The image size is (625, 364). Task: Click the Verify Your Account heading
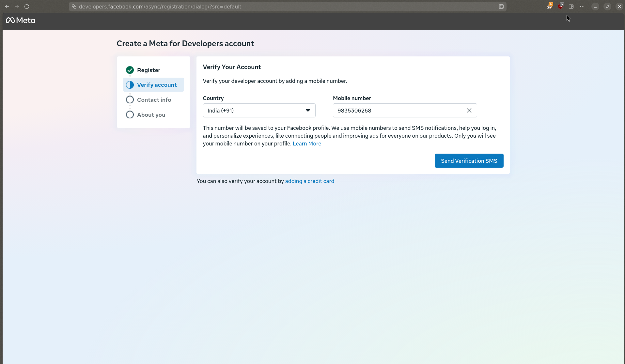pyautogui.click(x=232, y=67)
